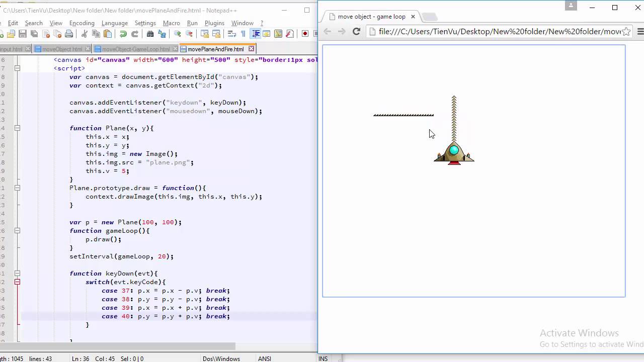Cut selection with the scissors icon
The image size is (644, 362).
coord(84,34)
